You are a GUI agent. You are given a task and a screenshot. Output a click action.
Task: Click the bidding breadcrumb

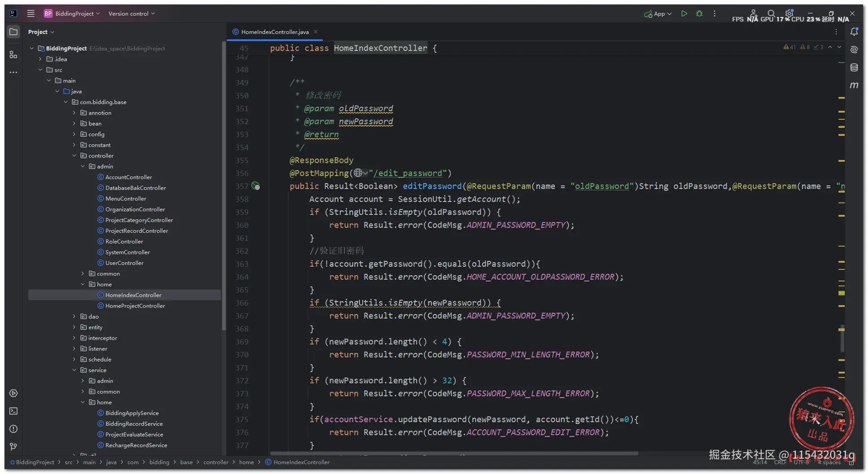[159, 462]
